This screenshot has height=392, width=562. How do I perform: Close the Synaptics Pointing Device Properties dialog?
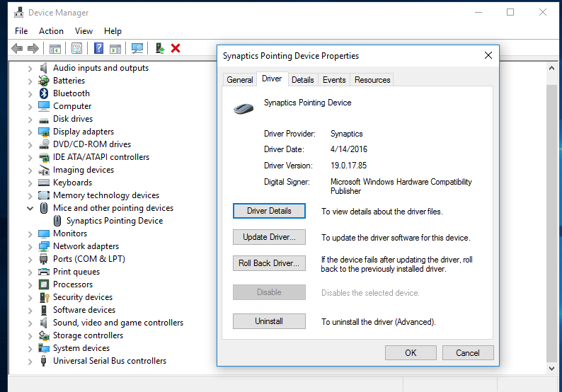[488, 55]
